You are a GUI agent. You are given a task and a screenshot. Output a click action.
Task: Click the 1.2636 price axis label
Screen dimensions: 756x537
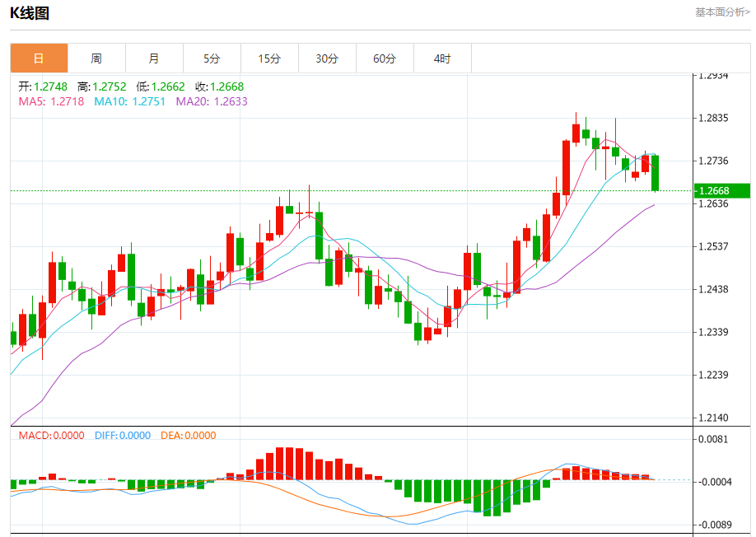713,203
